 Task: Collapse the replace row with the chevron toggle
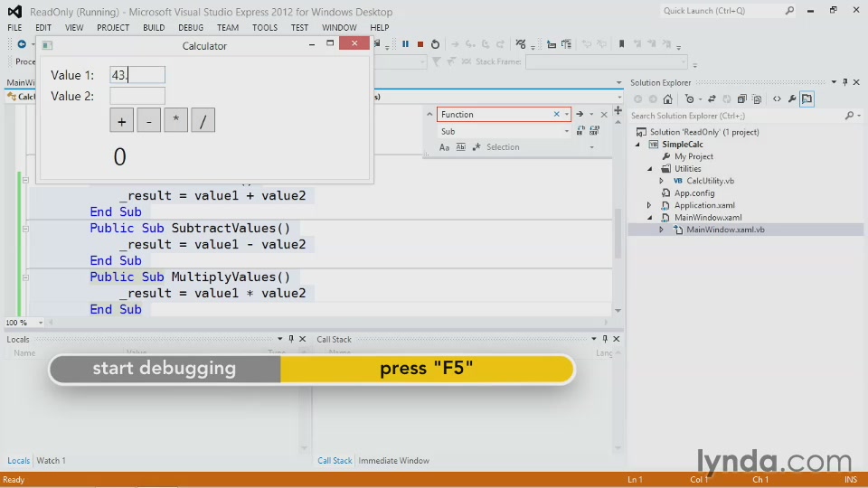pos(429,115)
